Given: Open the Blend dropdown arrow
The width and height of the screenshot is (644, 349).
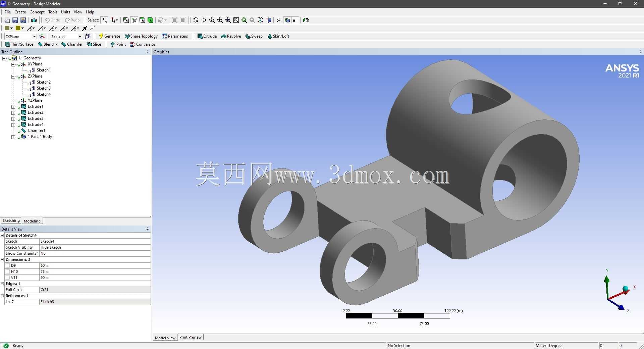Looking at the screenshot, I should (57, 44).
